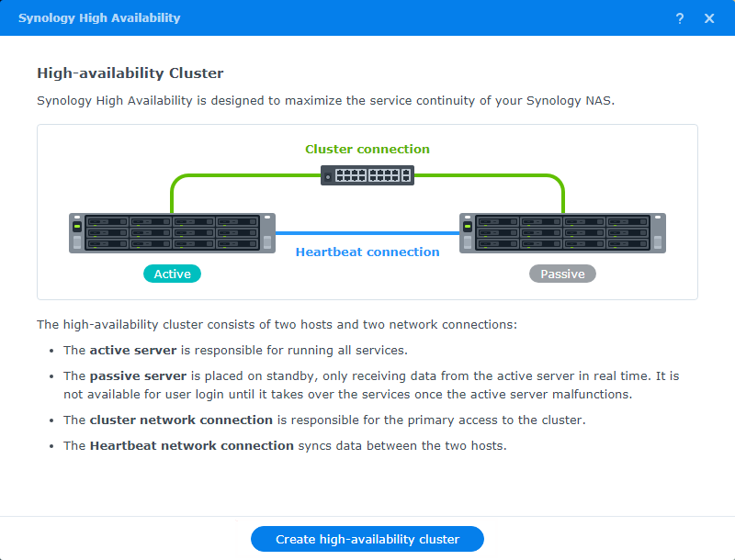Click the 'two hosts and two network connections' sentence
The height and width of the screenshot is (560, 735).
point(277,324)
